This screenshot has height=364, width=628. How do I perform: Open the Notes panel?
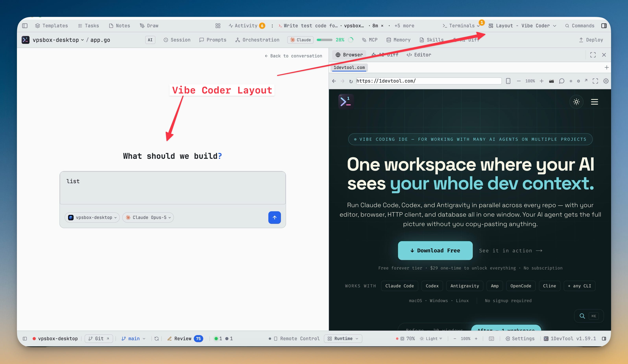point(120,26)
